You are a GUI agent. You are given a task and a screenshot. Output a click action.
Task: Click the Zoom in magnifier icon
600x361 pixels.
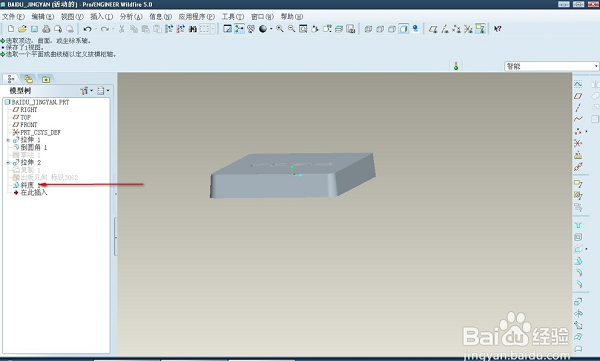coord(280,29)
